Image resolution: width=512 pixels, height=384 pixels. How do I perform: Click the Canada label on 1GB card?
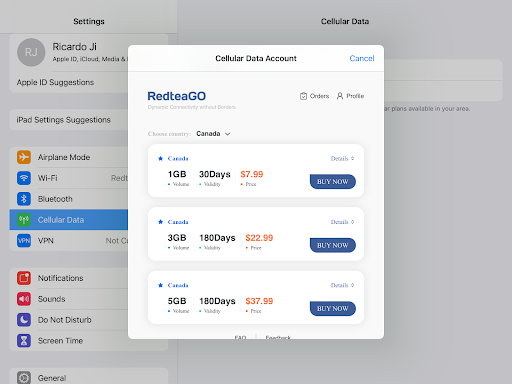point(178,158)
